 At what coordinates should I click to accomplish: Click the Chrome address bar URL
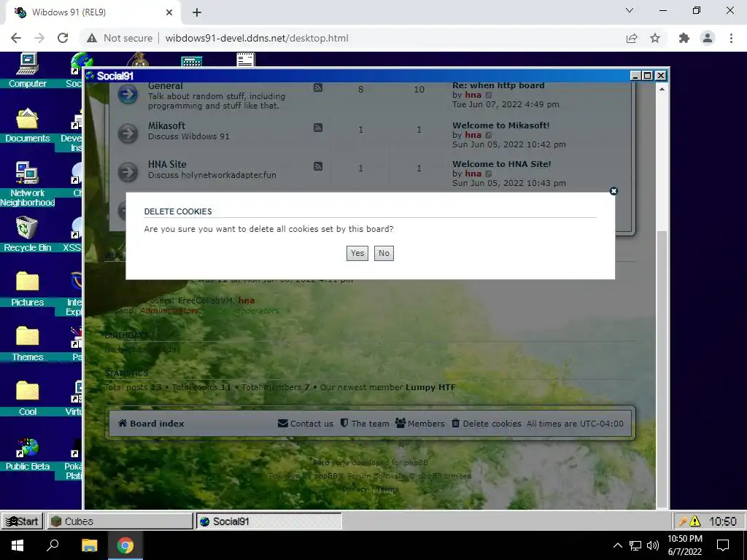coord(257,38)
